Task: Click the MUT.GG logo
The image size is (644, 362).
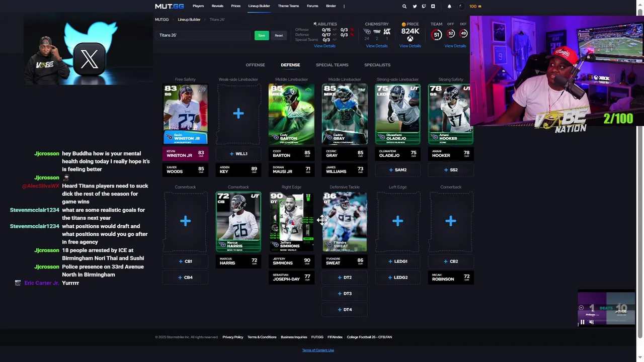Action: coord(170,6)
